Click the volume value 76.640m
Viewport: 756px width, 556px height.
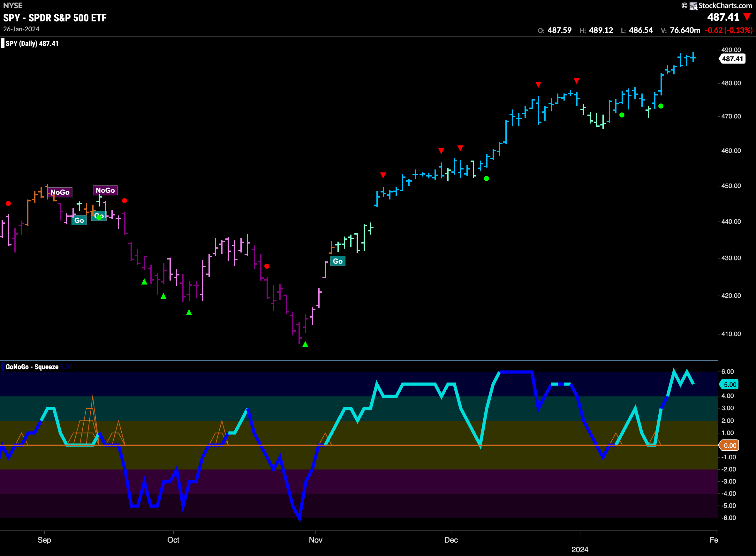(685, 30)
